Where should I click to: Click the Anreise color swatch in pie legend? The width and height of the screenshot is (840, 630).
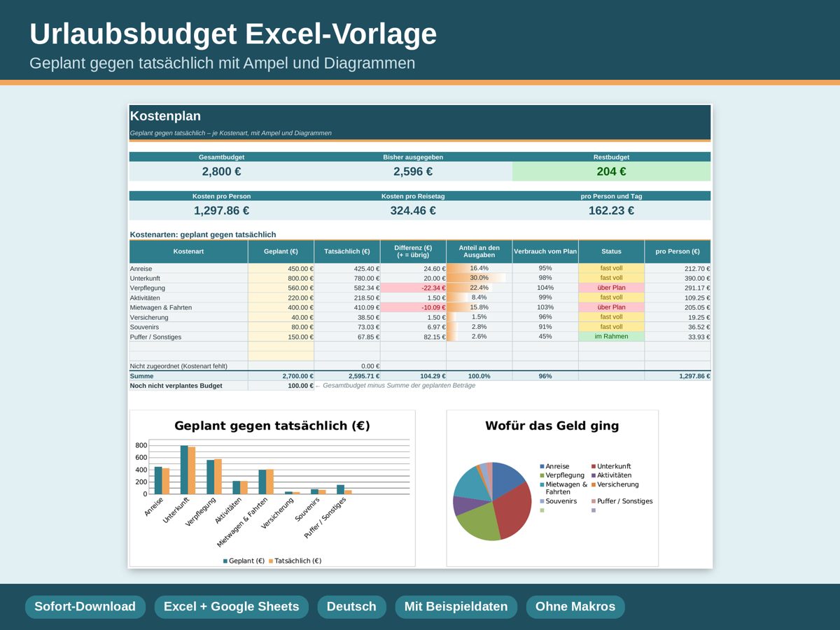click(x=542, y=466)
